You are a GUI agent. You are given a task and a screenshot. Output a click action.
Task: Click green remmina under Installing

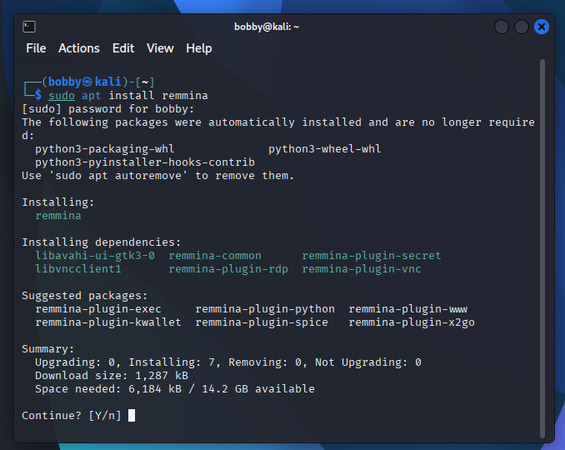pyautogui.click(x=58, y=215)
